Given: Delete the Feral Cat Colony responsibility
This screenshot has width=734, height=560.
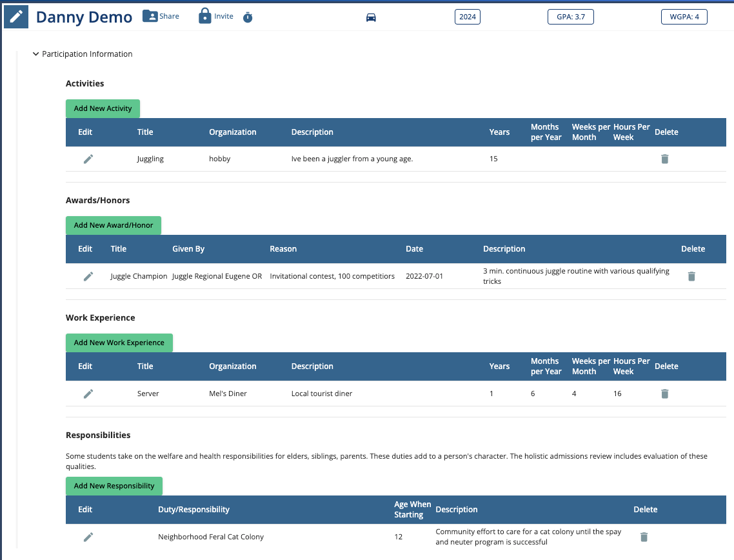Looking at the screenshot, I should [643, 536].
